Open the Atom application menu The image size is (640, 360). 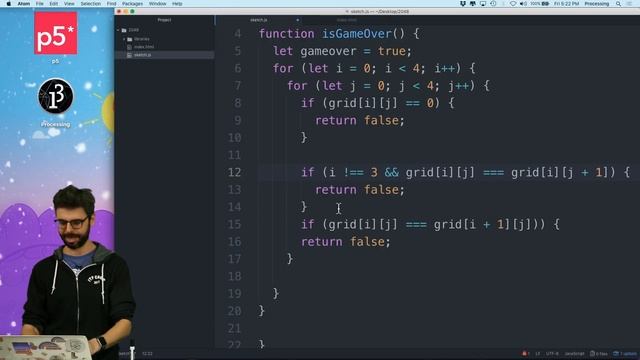coord(24,4)
